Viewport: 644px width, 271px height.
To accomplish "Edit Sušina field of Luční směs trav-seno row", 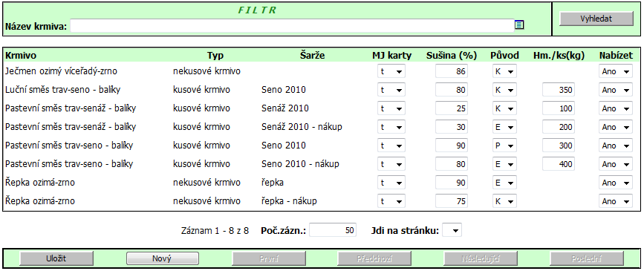I will pyautogui.click(x=452, y=90).
